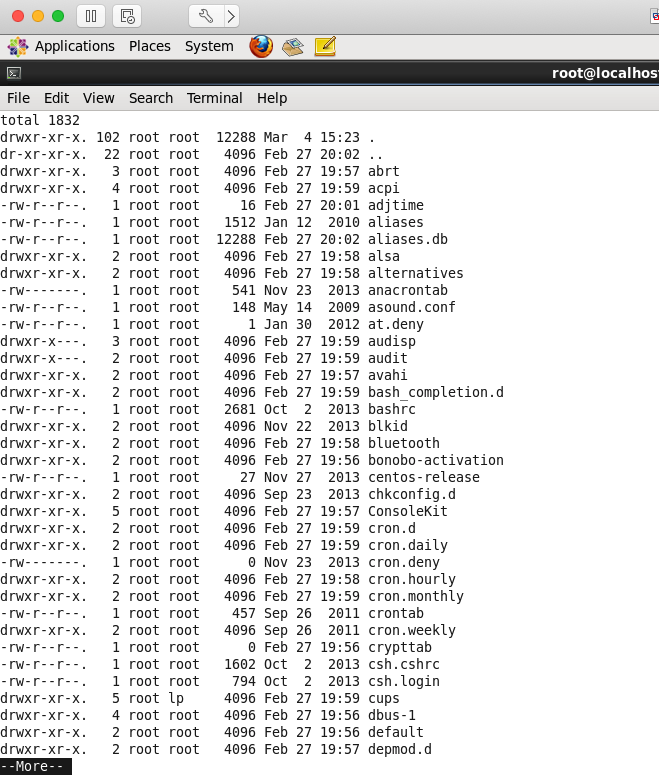Open the notes editor panel icon
This screenshot has height=777, width=659.
pos(325,47)
